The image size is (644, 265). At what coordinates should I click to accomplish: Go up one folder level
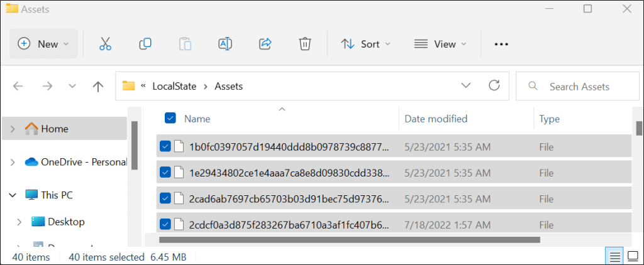pyautogui.click(x=98, y=87)
